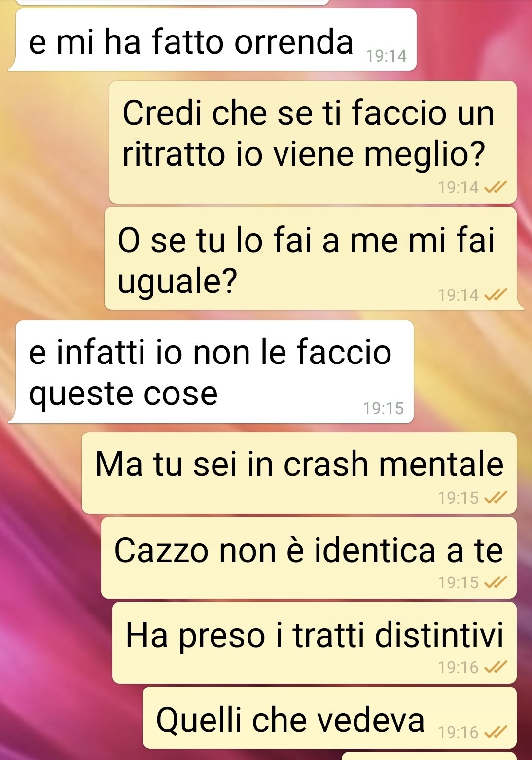Tap 19:16 timestamp on 'Quelli che vedeva' message
The width and height of the screenshot is (532, 760).
[458, 732]
